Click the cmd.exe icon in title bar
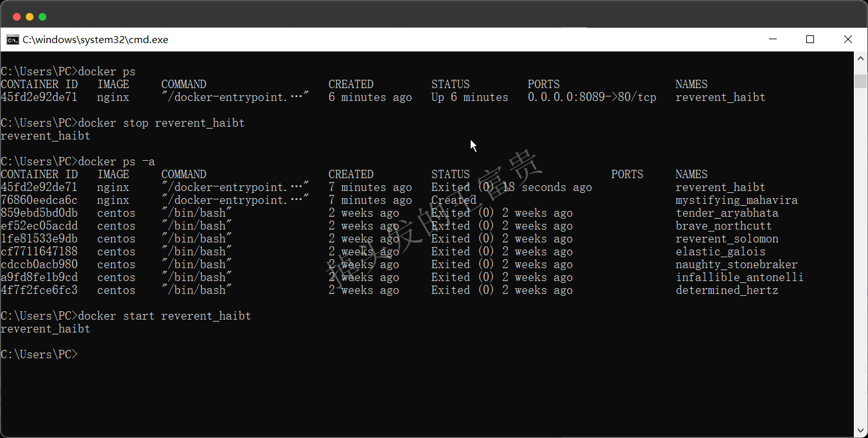 click(12, 39)
